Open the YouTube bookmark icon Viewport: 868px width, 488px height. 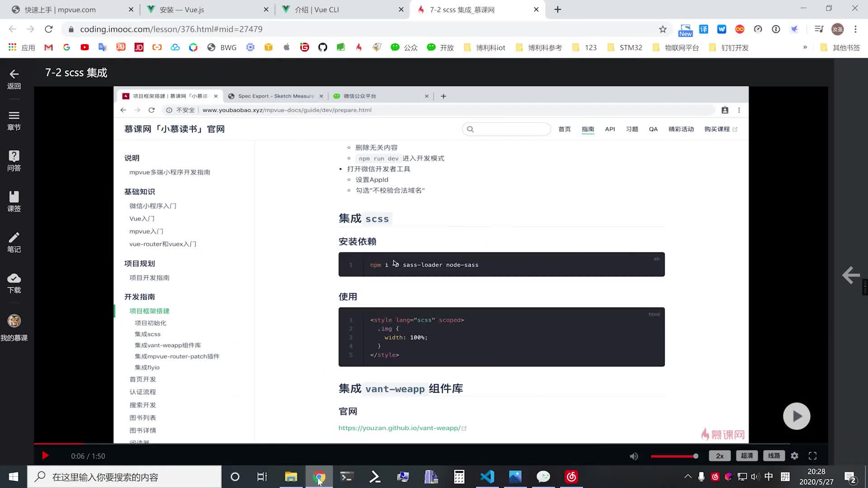pos(85,47)
